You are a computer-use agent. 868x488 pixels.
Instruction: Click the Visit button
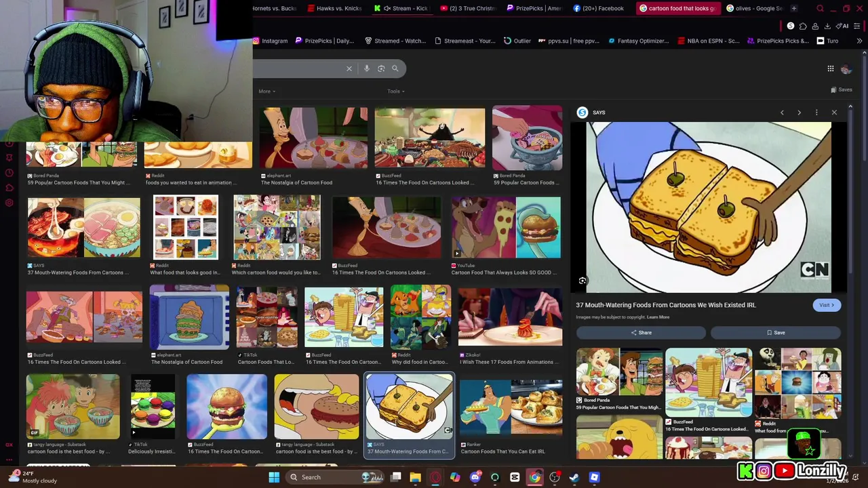pyautogui.click(x=827, y=305)
